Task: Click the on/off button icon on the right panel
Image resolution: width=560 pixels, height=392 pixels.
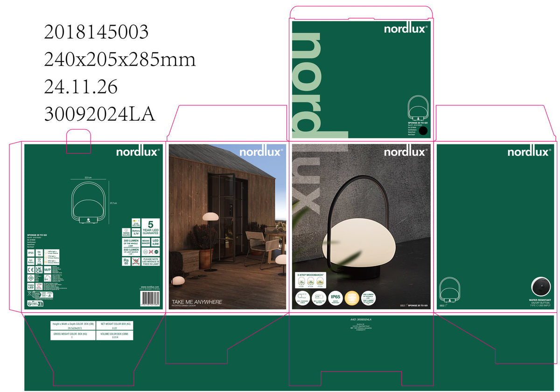Action: [541, 286]
